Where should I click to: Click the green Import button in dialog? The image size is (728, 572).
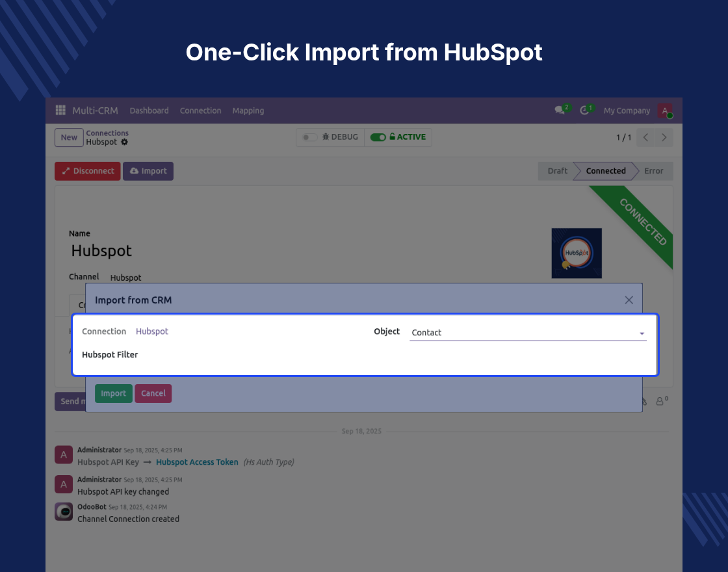[114, 393]
